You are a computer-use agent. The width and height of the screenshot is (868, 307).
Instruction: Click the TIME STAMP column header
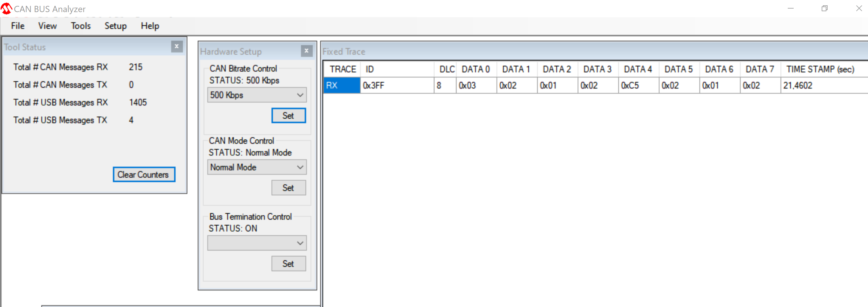click(820, 69)
